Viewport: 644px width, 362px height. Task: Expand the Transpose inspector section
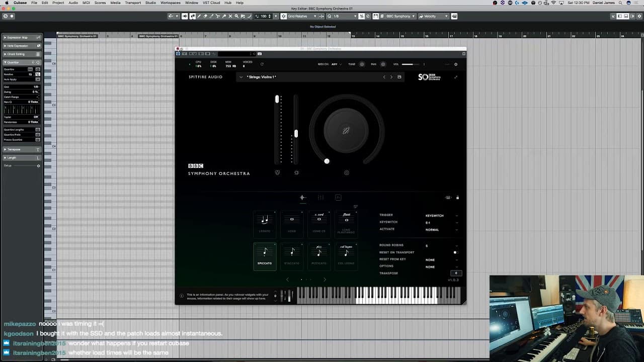22,149
